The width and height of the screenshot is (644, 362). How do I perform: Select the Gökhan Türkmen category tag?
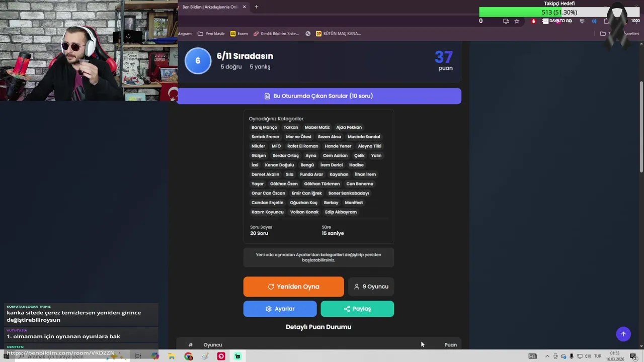click(x=322, y=184)
